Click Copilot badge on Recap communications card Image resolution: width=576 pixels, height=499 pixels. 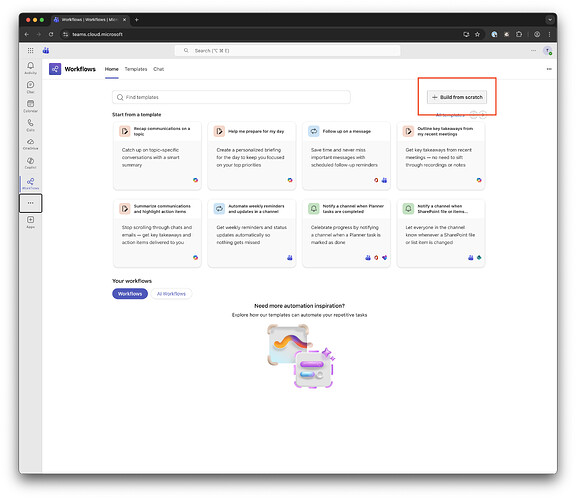pos(195,180)
